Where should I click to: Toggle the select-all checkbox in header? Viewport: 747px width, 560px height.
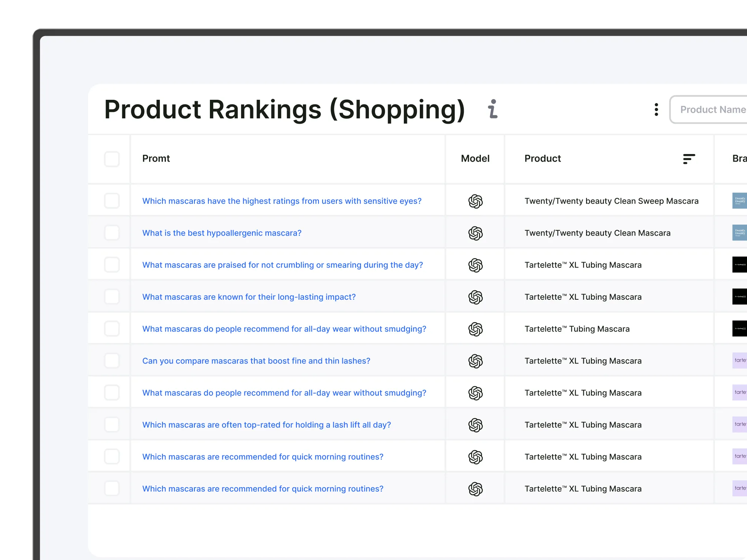click(112, 159)
